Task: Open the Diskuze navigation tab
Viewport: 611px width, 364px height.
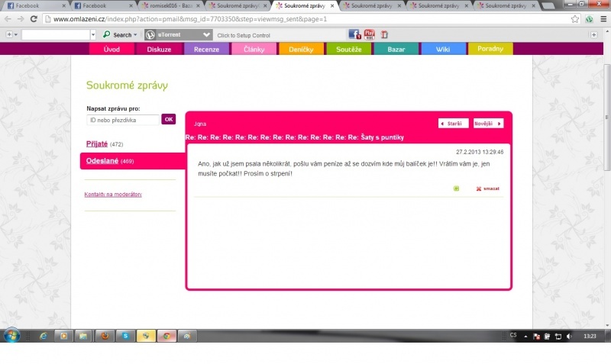Action: coord(159,49)
